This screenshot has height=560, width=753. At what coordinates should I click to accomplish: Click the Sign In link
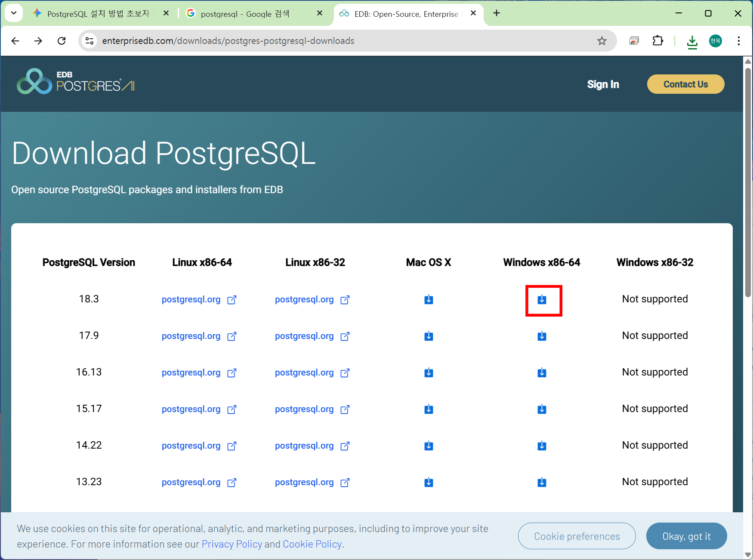point(603,84)
